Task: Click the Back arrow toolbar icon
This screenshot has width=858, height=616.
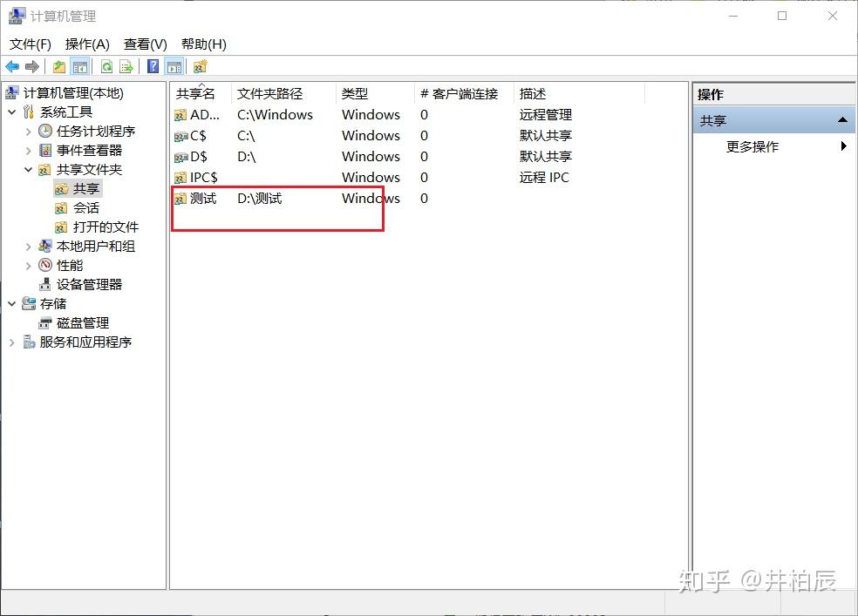Action: click(12, 67)
